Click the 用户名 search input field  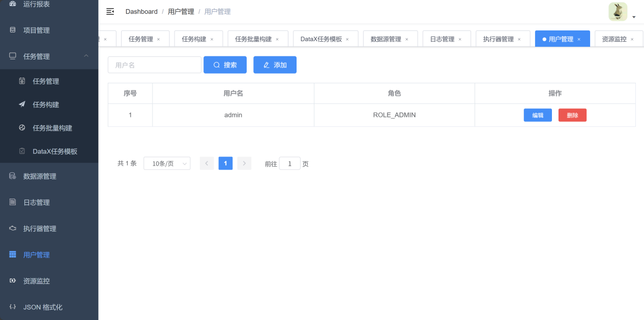pos(155,65)
